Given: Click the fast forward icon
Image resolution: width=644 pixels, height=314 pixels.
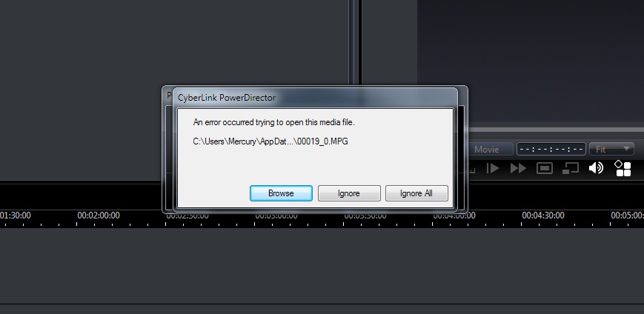Looking at the screenshot, I should [518, 168].
